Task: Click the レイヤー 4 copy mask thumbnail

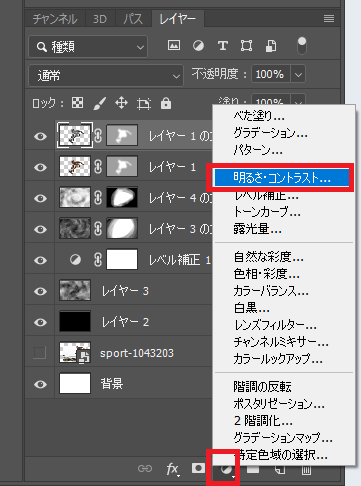Action: pyautogui.click(x=122, y=197)
